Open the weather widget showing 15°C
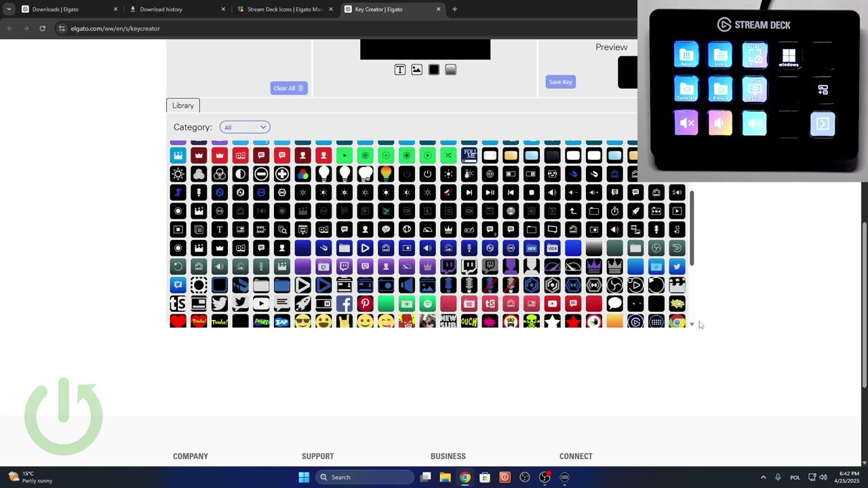Screen dimensions: 868x488 tap(28, 477)
